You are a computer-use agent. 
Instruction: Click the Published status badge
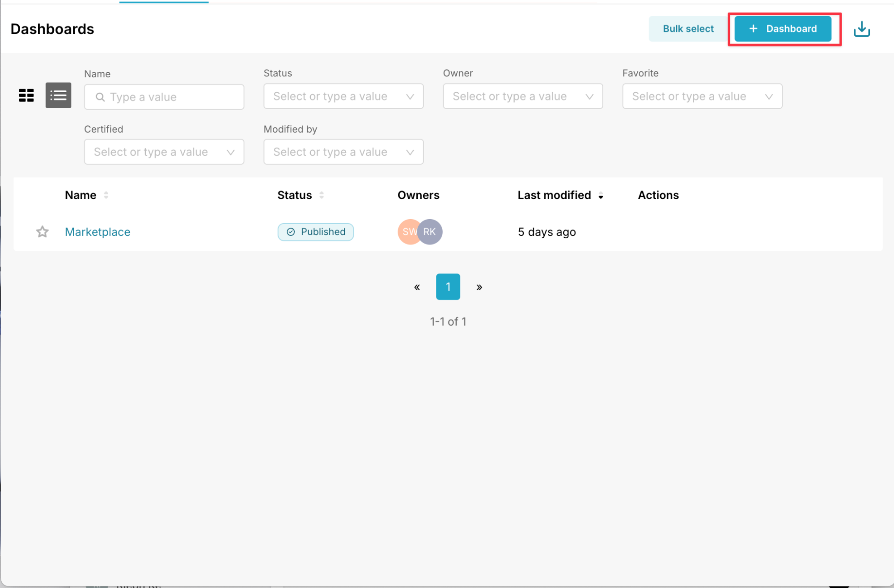point(315,232)
